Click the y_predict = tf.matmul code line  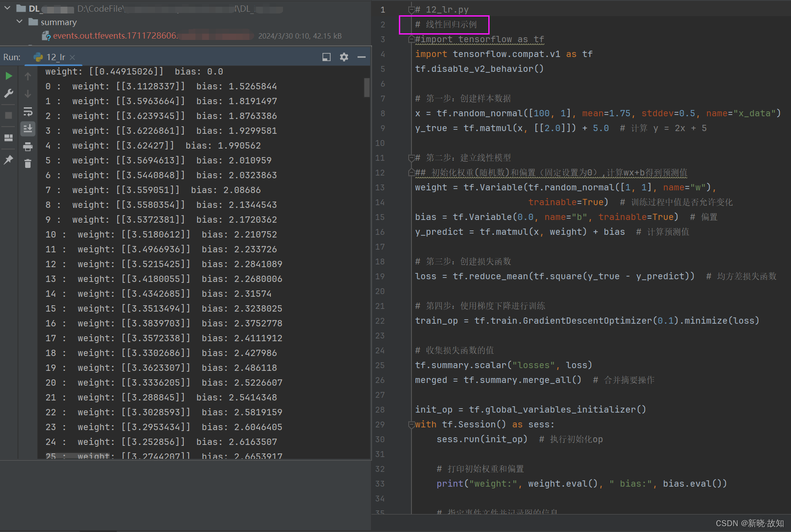(552, 232)
